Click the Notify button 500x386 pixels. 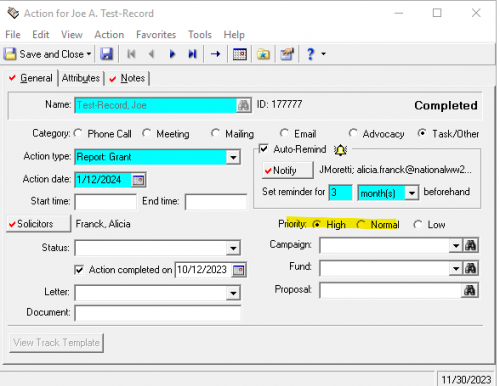(288, 170)
